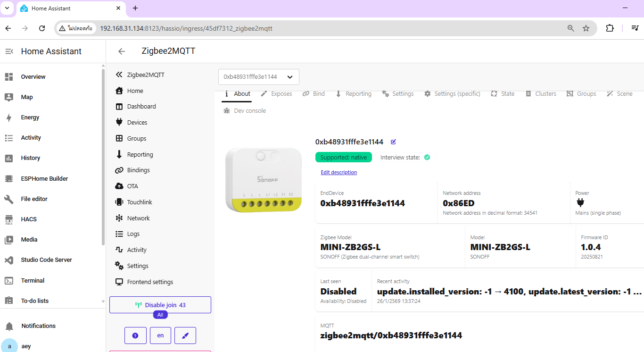Toggle the Home Assistant sidebar hamburger menu
Viewport: 644px width, 352px height.
(x=9, y=51)
